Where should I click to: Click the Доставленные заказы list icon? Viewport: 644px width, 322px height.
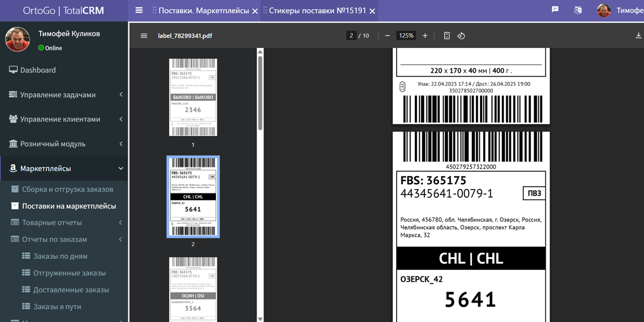[x=26, y=290]
